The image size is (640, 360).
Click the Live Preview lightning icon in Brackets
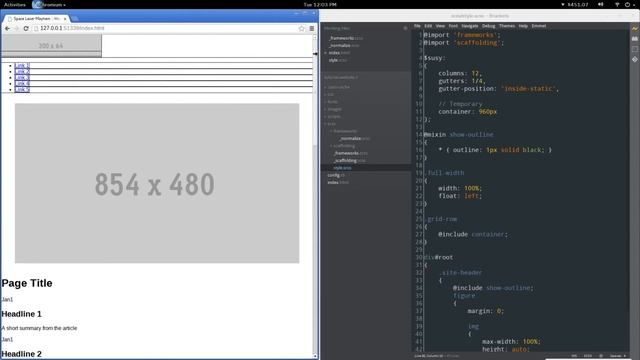pos(634,29)
